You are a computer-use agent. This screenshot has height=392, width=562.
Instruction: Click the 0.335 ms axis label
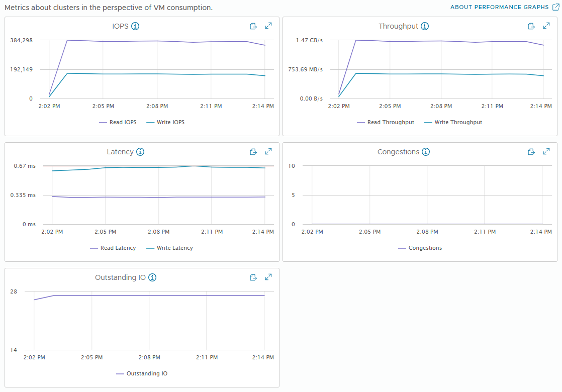click(23, 195)
